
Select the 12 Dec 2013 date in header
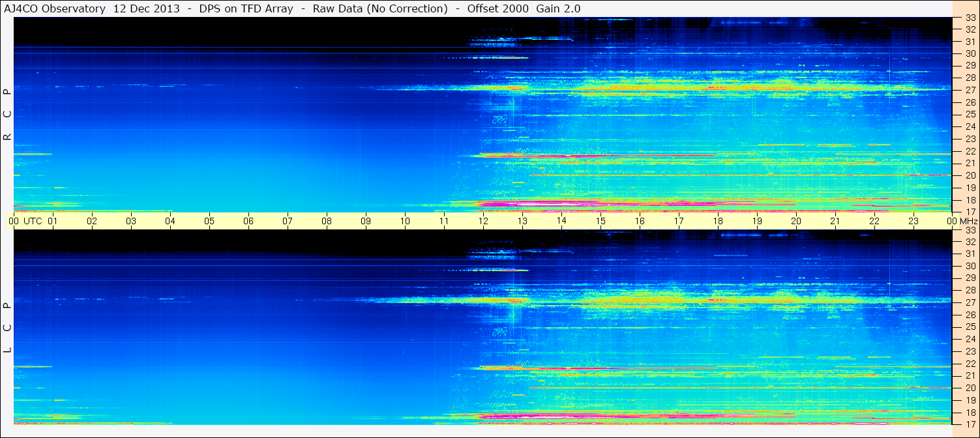(147, 8)
